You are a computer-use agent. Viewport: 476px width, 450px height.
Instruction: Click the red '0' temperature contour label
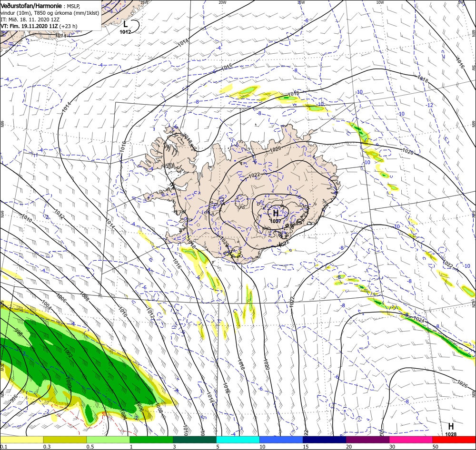[104, 413]
